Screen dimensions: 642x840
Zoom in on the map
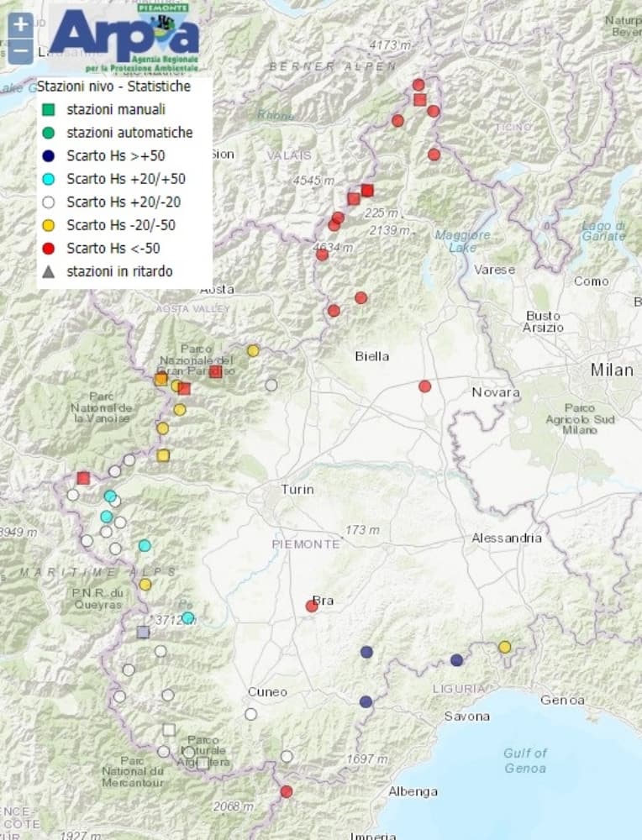(21, 24)
